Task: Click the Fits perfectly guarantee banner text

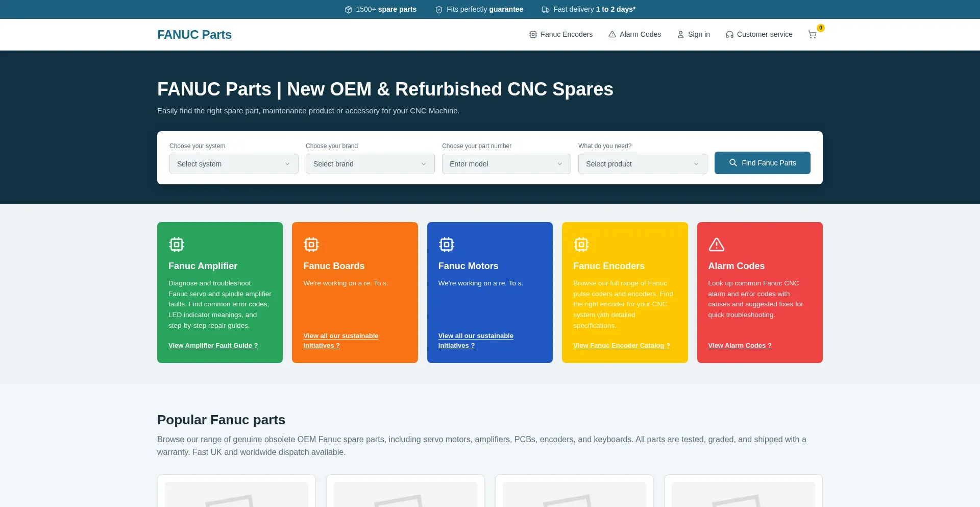Action: [485, 10]
